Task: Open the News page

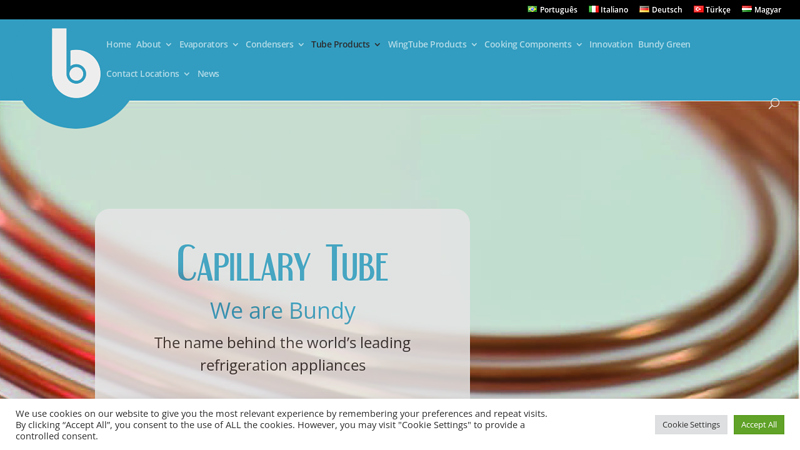Action: [x=208, y=73]
